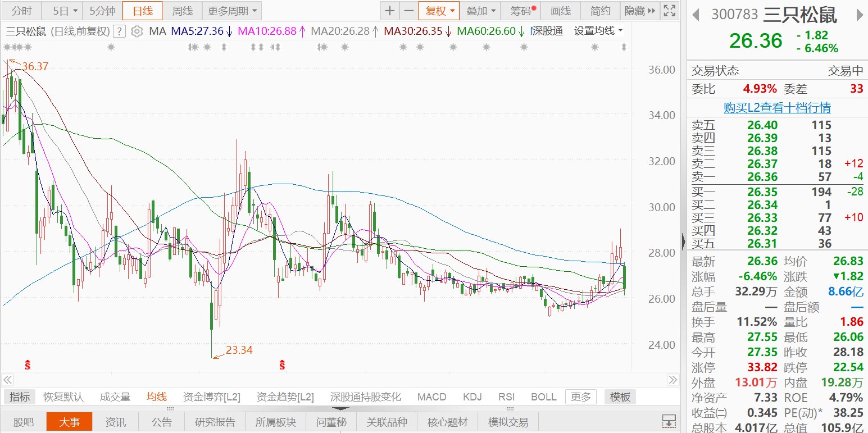Click the 36.37 high price marker
Screen dimensions: 868x433
coord(35,66)
